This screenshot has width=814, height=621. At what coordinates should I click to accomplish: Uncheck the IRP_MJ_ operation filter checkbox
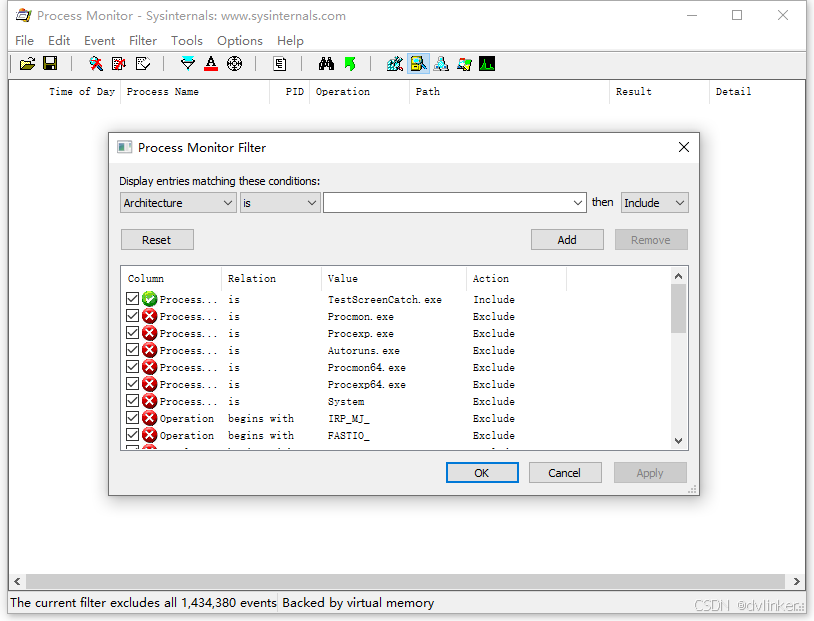pyautogui.click(x=132, y=418)
